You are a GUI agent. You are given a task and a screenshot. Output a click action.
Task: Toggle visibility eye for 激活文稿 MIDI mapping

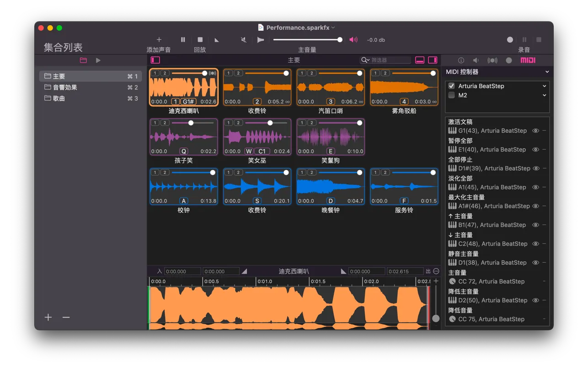coord(535,130)
